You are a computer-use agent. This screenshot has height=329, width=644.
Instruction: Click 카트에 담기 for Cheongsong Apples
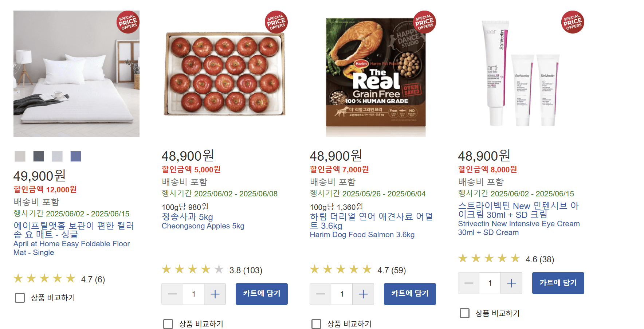262,294
